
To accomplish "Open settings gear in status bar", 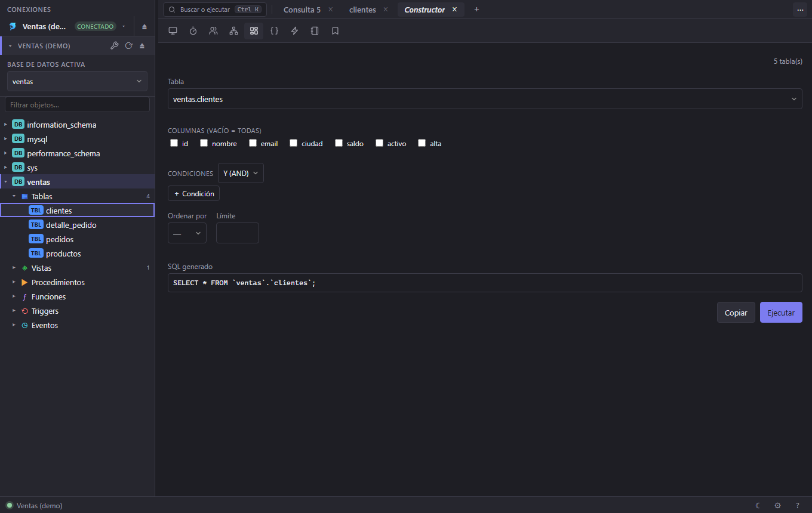I will [x=777, y=505].
